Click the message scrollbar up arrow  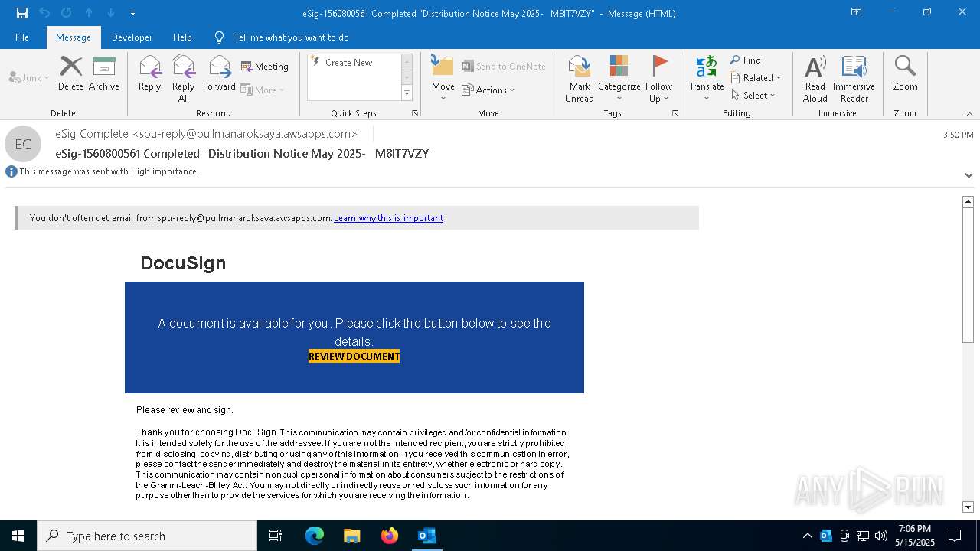pyautogui.click(x=968, y=201)
